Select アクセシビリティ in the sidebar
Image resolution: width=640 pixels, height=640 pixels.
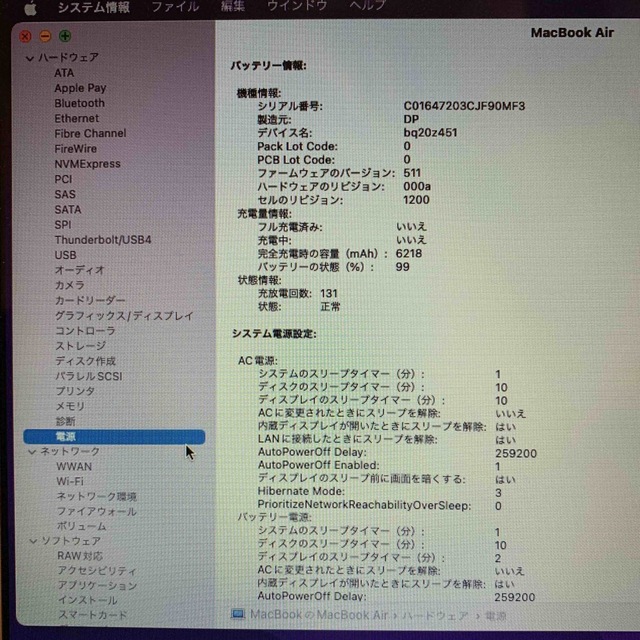(x=97, y=571)
